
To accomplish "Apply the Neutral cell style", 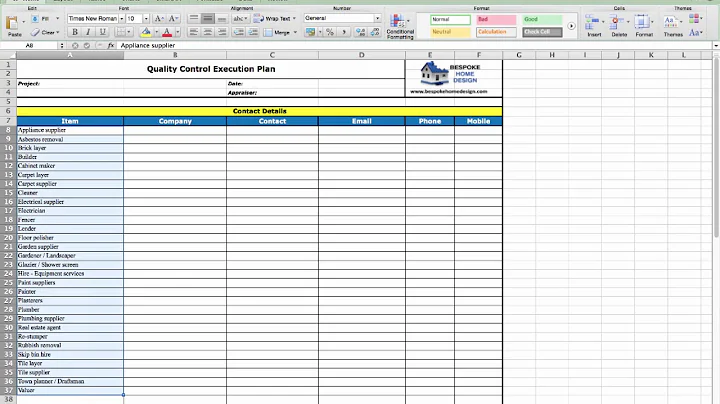I will pyautogui.click(x=450, y=32).
